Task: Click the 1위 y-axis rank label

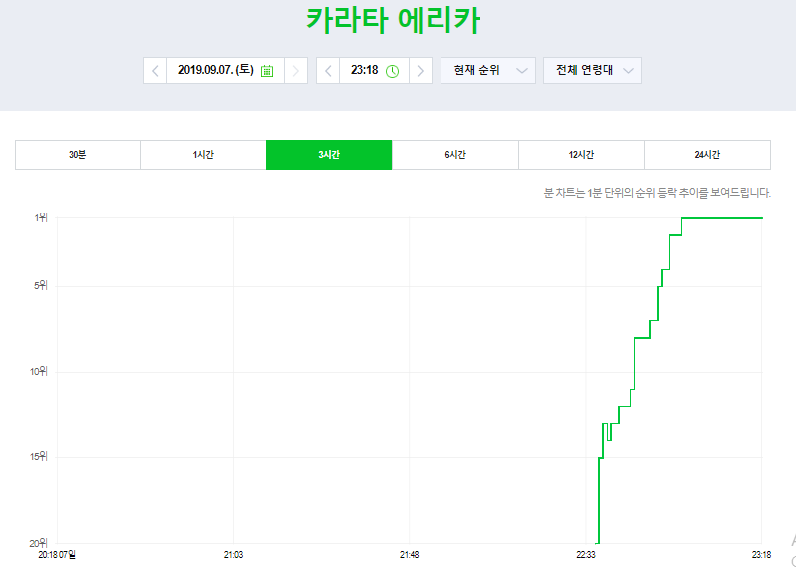Action: point(41,218)
